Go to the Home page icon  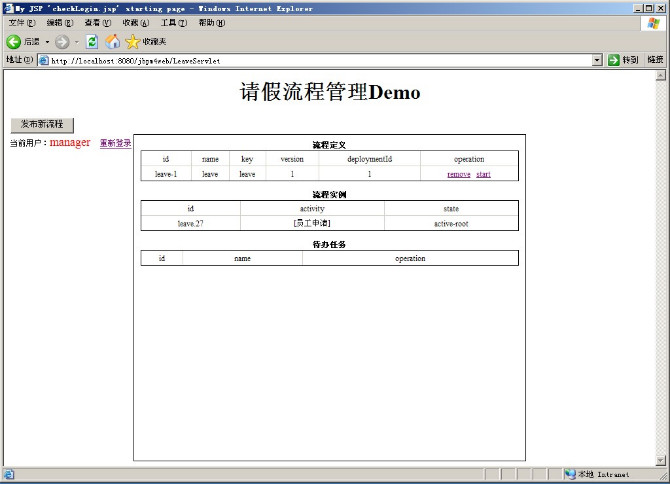(113, 41)
